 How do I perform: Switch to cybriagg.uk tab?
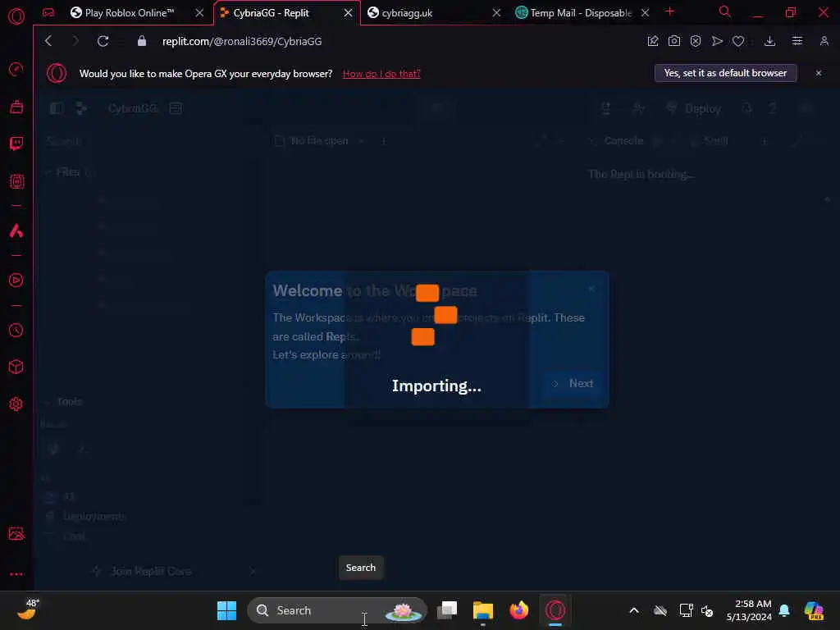(407, 13)
